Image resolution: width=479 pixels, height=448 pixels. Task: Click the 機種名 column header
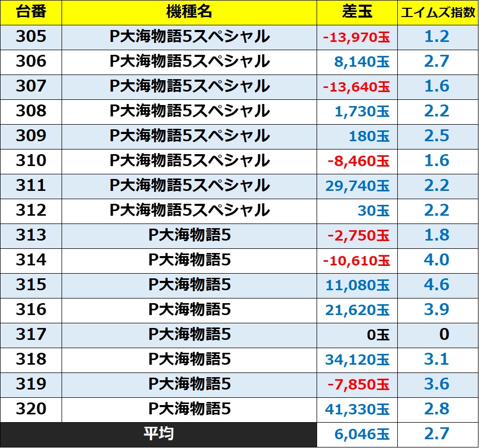189,12
